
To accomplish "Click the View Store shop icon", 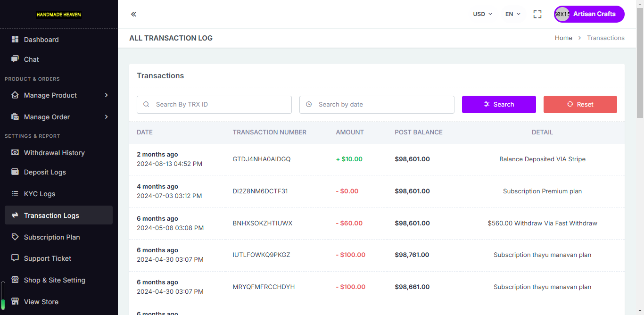I will (15, 302).
